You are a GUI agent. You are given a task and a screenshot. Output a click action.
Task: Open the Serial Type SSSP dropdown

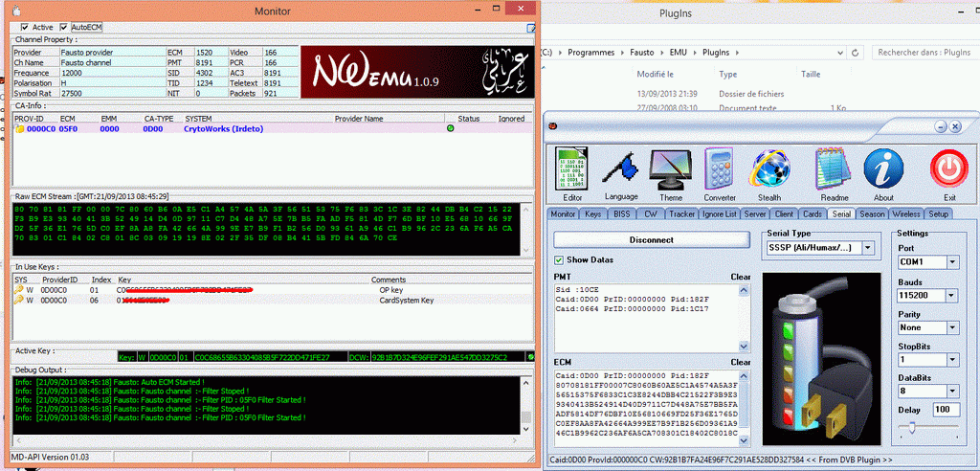point(867,248)
